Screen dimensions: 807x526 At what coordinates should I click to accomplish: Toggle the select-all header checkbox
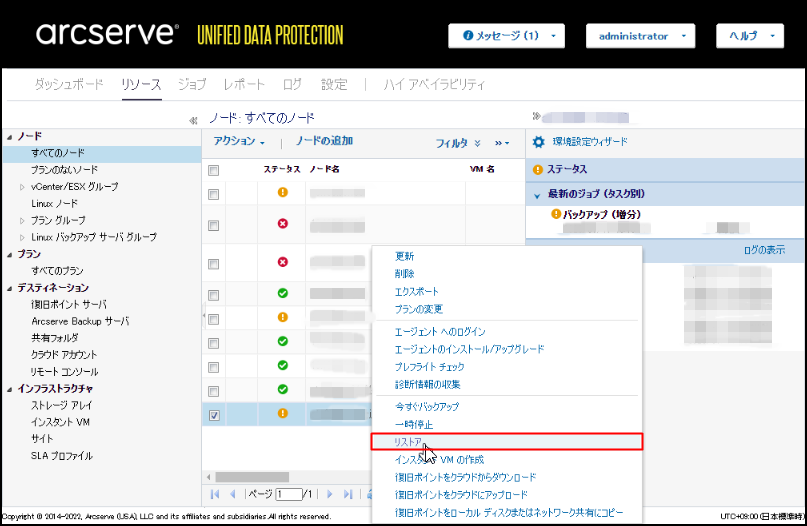pyautogui.click(x=214, y=170)
